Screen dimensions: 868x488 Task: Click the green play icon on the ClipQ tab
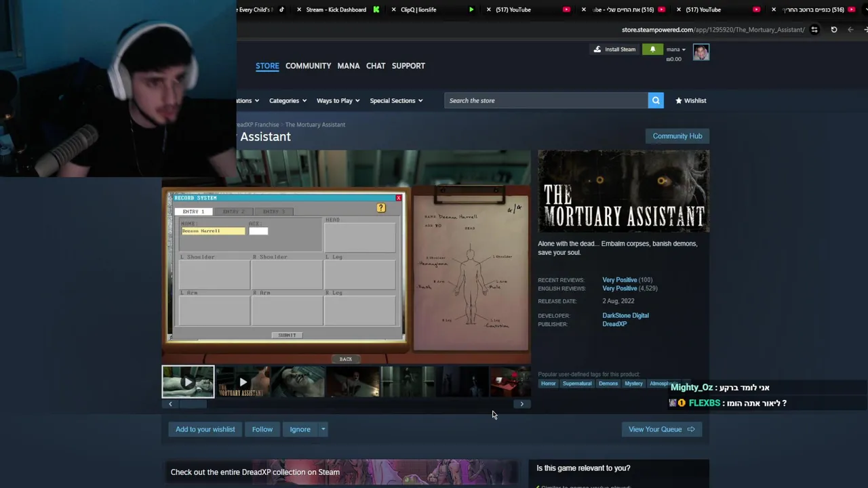[471, 9]
